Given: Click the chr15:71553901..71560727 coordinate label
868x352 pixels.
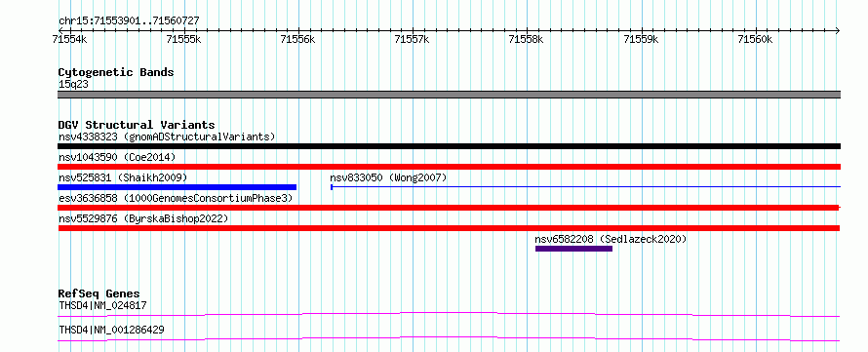Looking at the screenshot, I should [129, 21].
